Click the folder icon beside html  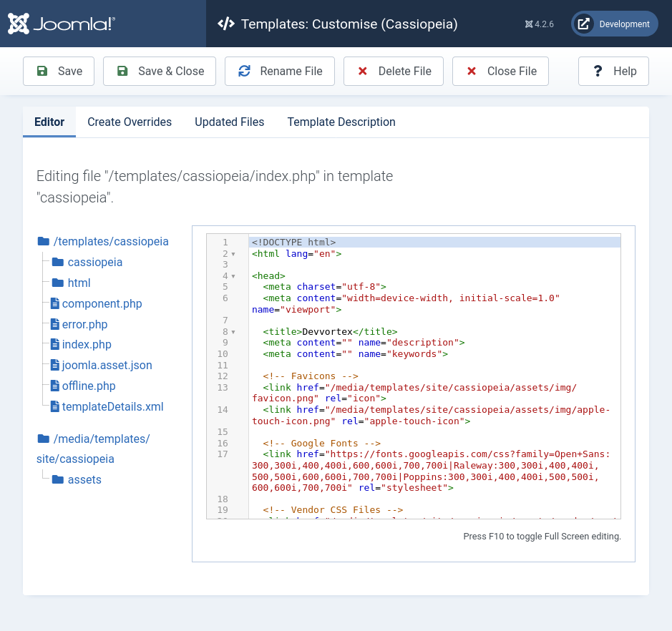pos(58,283)
